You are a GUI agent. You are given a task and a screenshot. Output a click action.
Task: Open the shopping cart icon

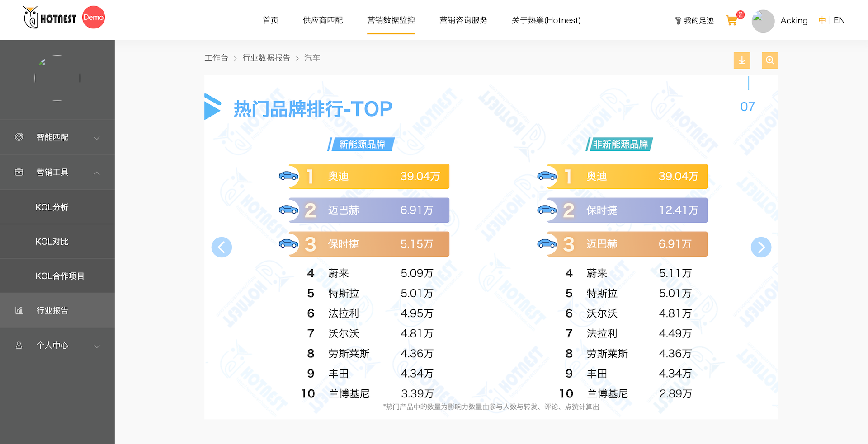point(731,20)
